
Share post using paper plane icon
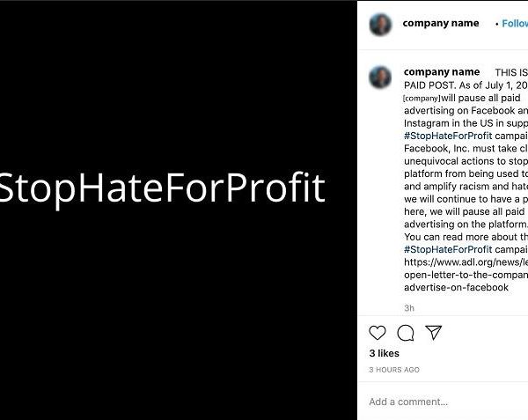(x=433, y=333)
